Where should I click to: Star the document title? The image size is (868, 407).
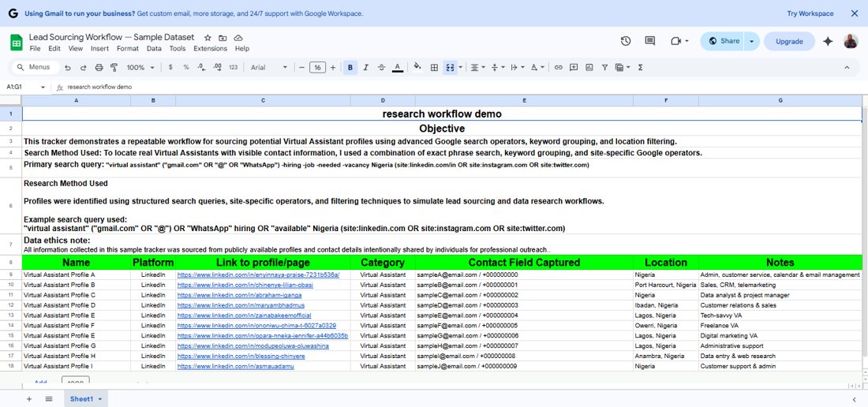[208, 38]
